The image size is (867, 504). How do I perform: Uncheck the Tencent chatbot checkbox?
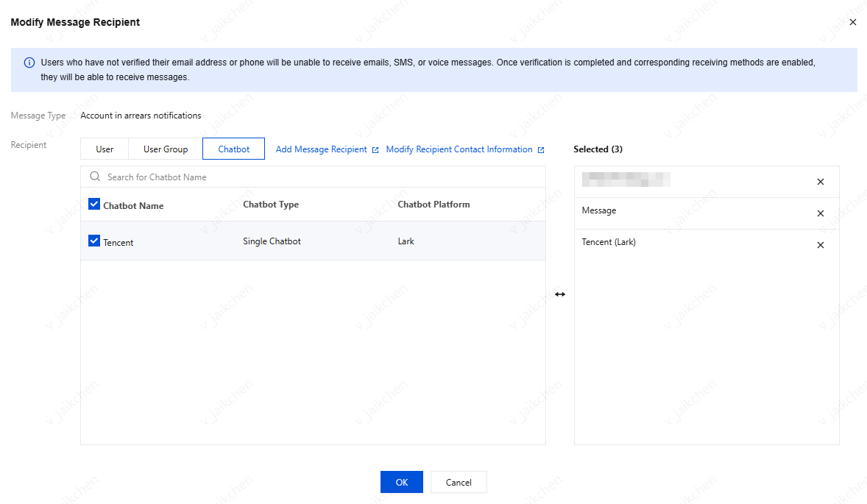[x=94, y=241]
